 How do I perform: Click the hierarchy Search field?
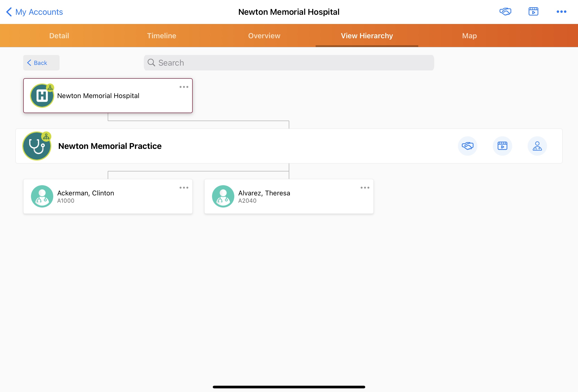[289, 63]
